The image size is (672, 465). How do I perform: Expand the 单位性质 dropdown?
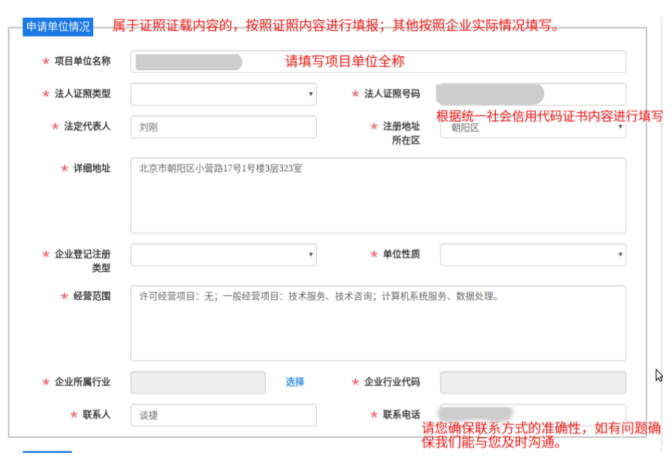[532, 255]
